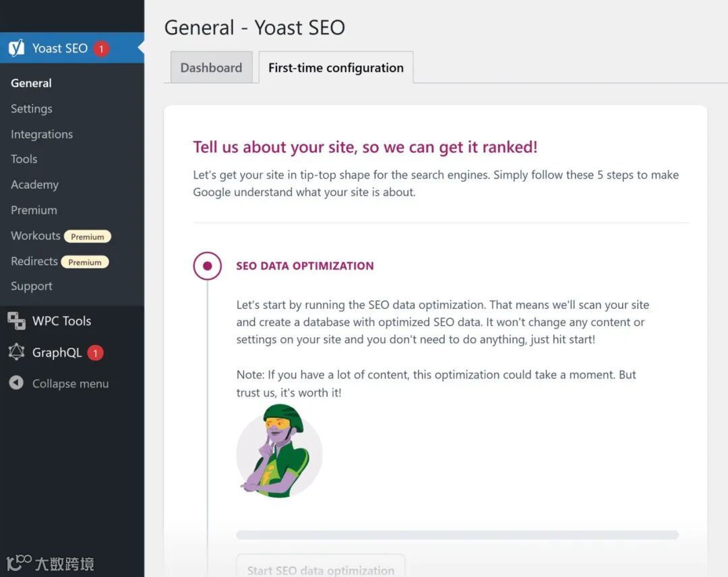Click the SEO optimization progress bar
This screenshot has height=577, width=728.
pyautogui.click(x=457, y=535)
